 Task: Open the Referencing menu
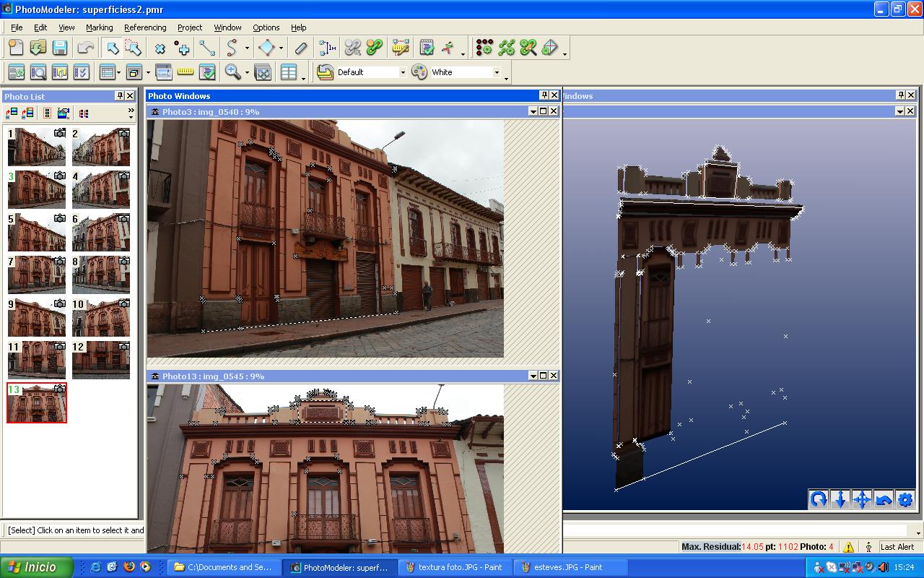tap(144, 27)
